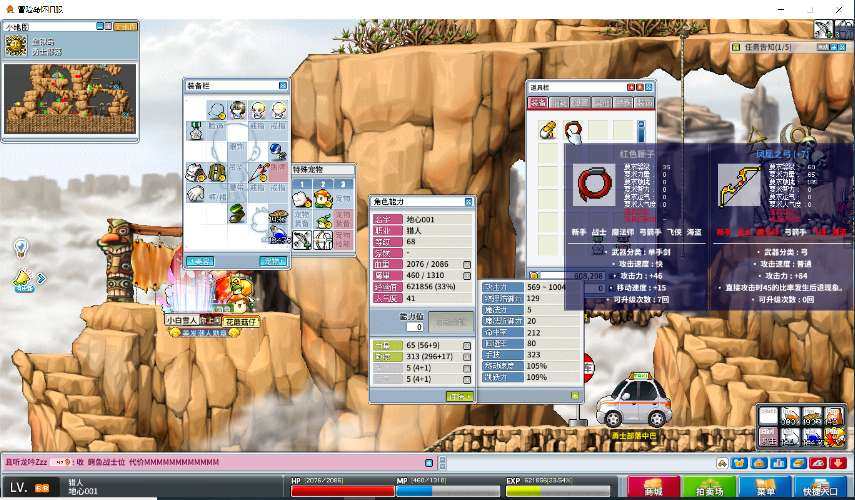The width and height of the screenshot is (855, 500).
Task: Click the 小白雪人 name tag
Action: [182, 321]
